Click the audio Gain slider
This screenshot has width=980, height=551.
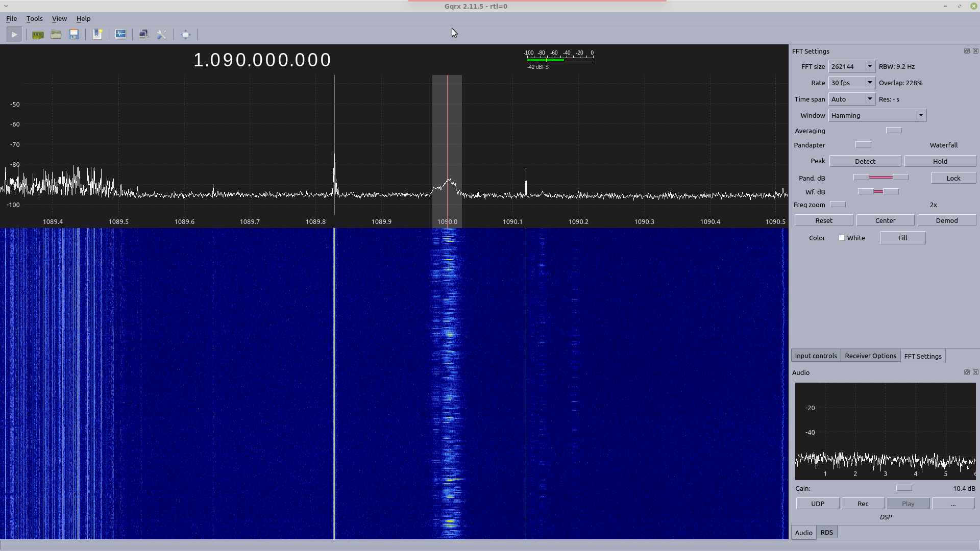[903, 489]
